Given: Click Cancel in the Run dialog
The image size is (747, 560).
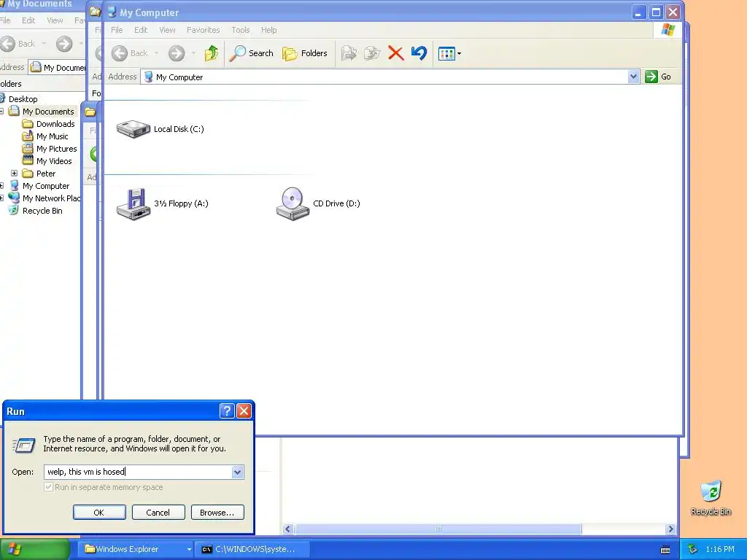Looking at the screenshot, I should pos(158,513).
